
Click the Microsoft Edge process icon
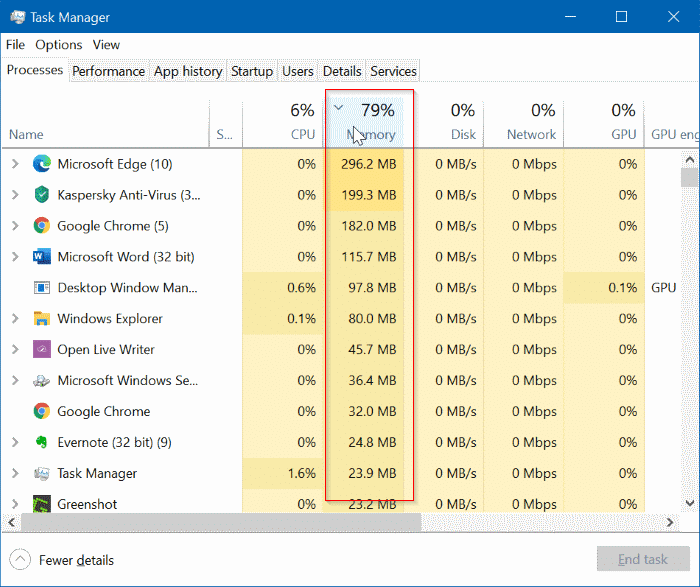point(42,164)
